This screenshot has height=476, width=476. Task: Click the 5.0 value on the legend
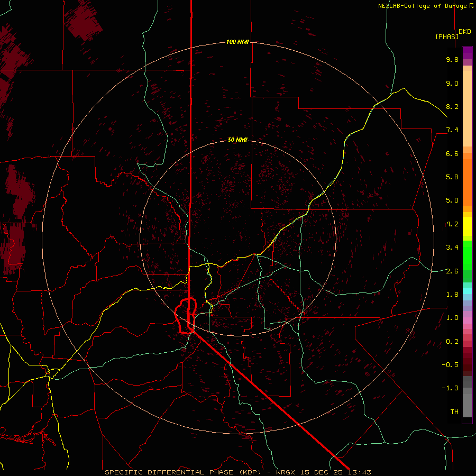click(x=452, y=200)
